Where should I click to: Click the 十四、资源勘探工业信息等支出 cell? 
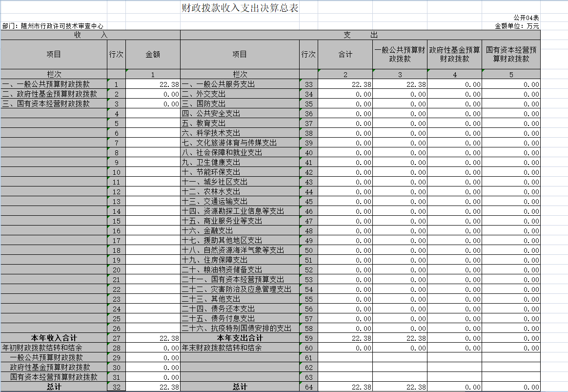click(x=233, y=211)
